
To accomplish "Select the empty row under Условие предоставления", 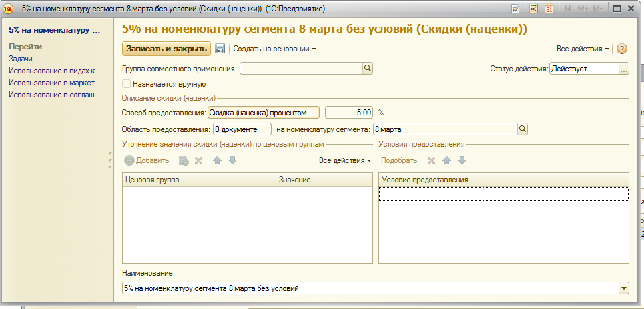I will pyautogui.click(x=503, y=194).
